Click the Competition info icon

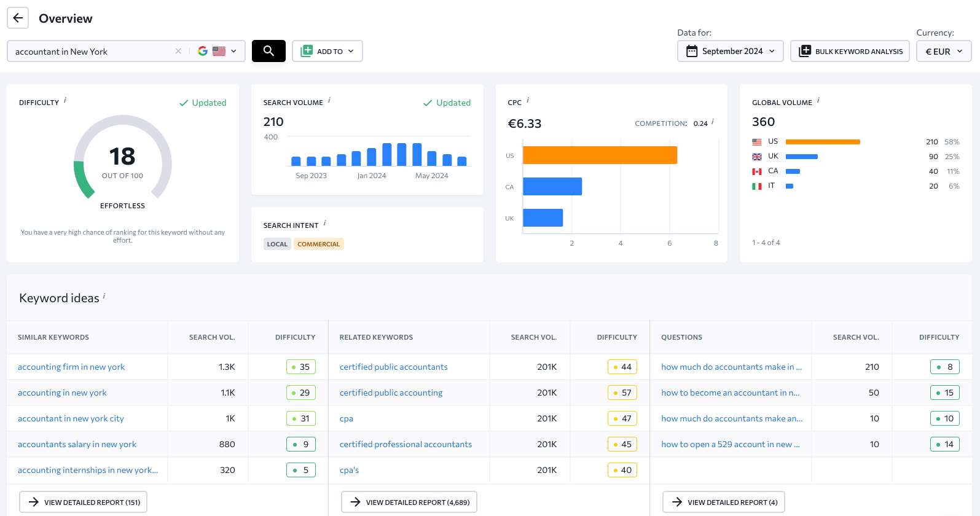[x=713, y=122]
